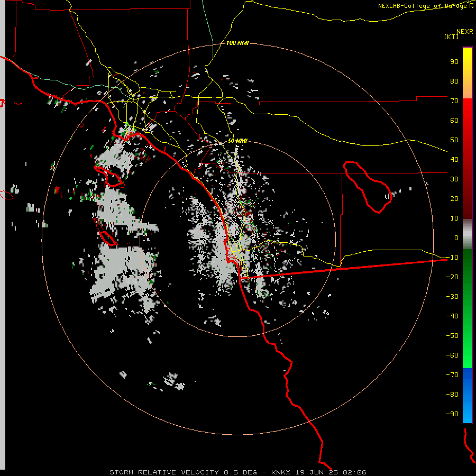
Task: Click the Storm Relative Velocity caption at bottom
Action: click(238, 472)
